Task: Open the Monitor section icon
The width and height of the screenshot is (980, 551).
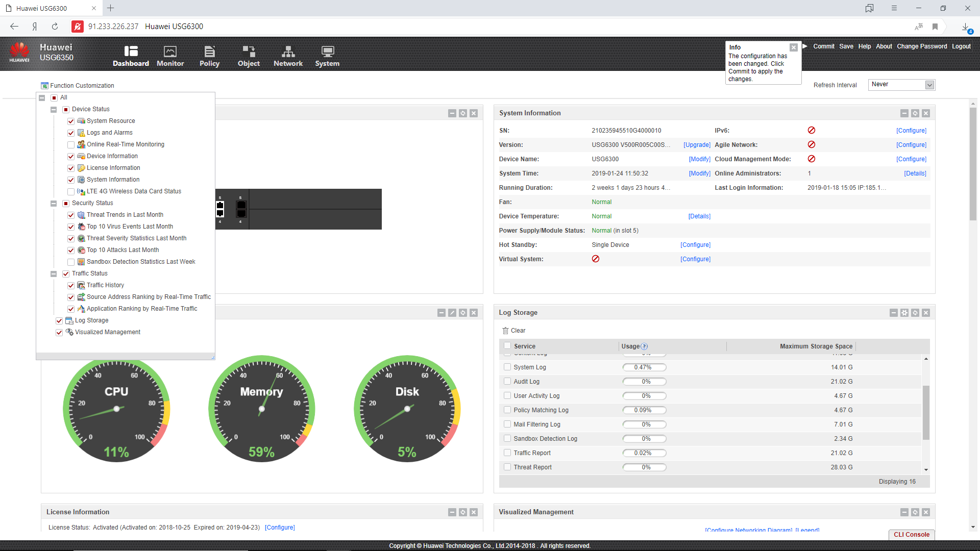Action: [170, 52]
